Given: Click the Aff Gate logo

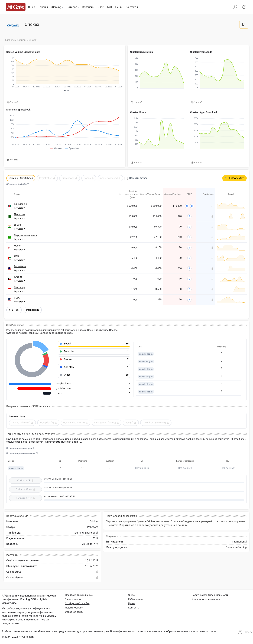Looking at the screenshot, I should pyautogui.click(x=16, y=7).
